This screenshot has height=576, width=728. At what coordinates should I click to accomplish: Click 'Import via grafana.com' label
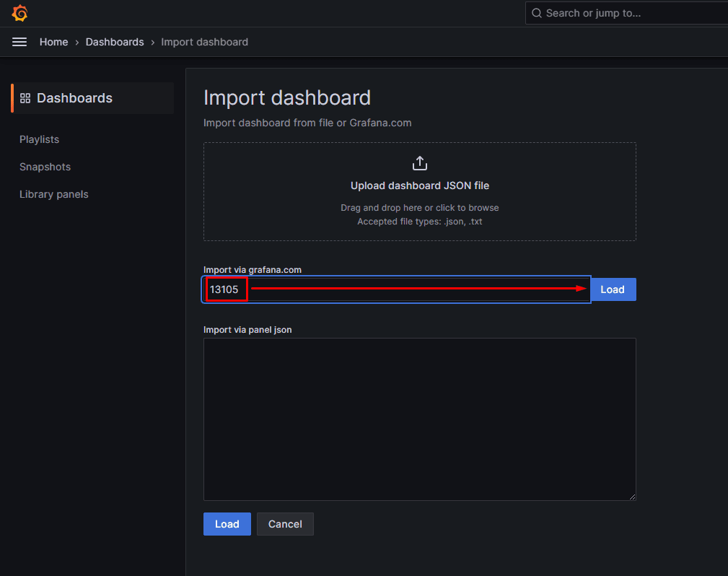(x=252, y=270)
